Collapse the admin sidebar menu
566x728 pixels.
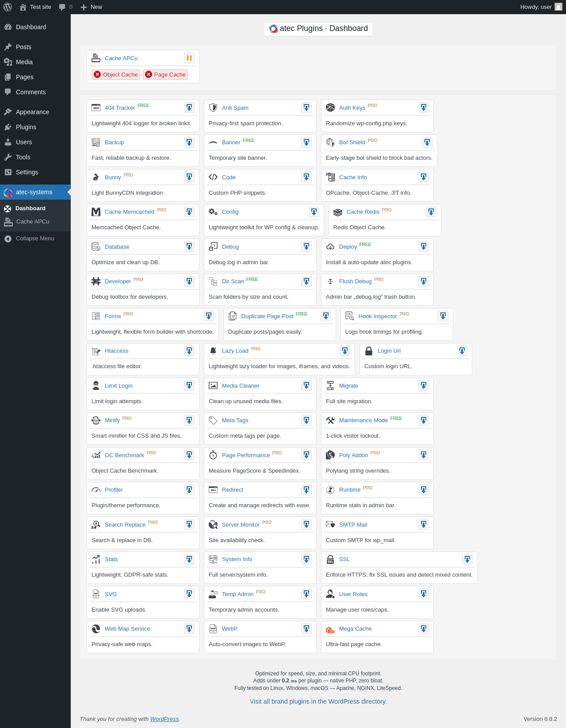coord(35,239)
